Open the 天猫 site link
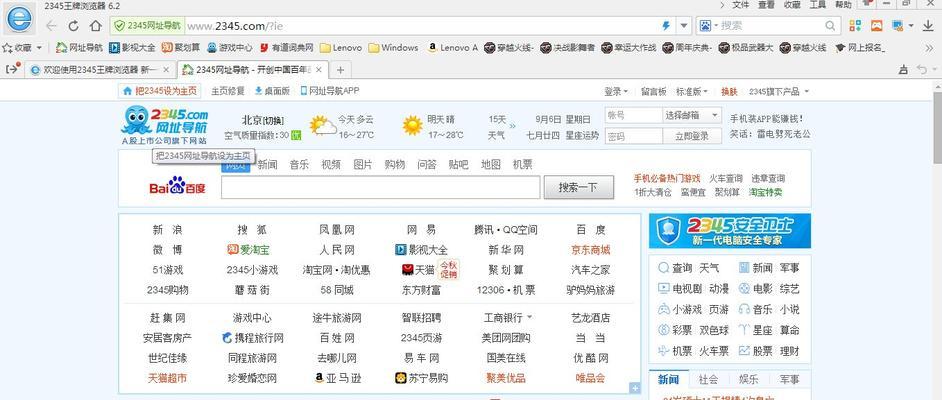The image size is (942, 400). (x=418, y=270)
